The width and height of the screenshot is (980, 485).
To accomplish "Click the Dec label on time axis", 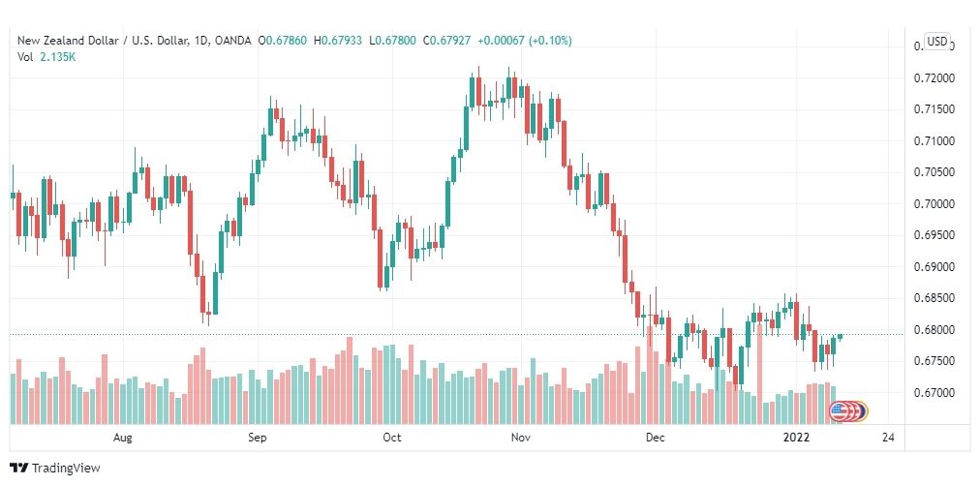I will coord(655,438).
